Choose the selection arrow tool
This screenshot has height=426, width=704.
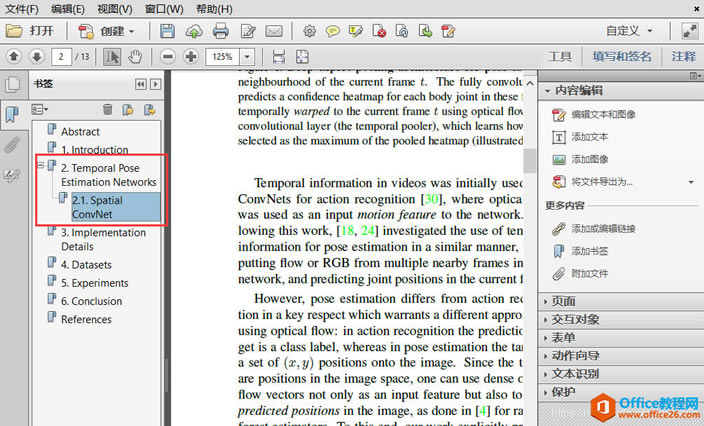[x=112, y=57]
